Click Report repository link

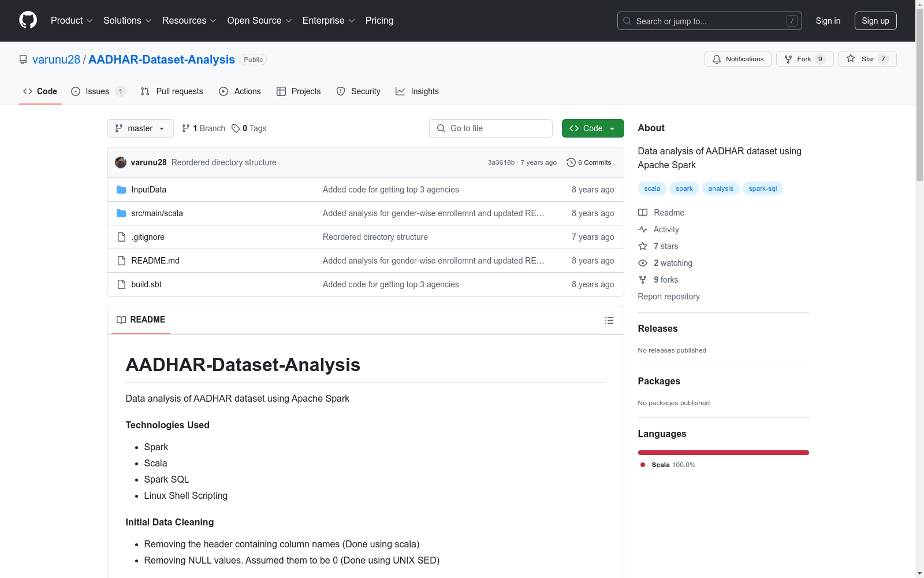(669, 297)
